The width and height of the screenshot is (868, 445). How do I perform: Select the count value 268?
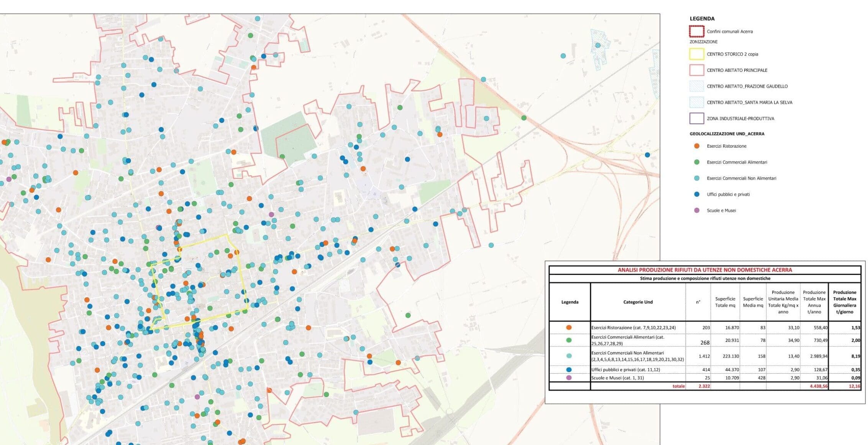pyautogui.click(x=705, y=343)
